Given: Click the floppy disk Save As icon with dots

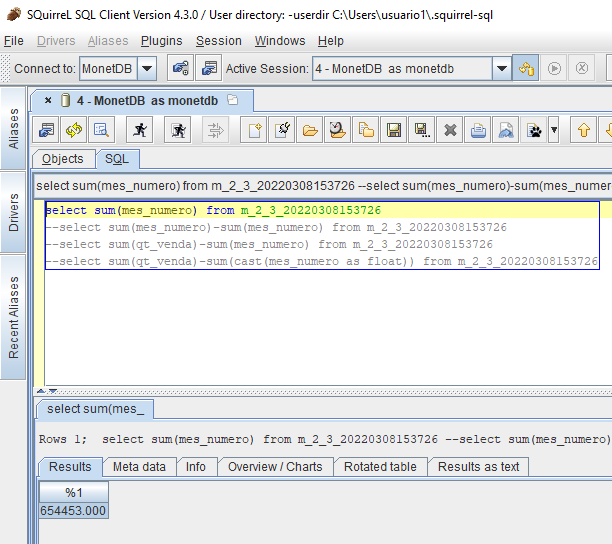Looking at the screenshot, I should point(422,130).
